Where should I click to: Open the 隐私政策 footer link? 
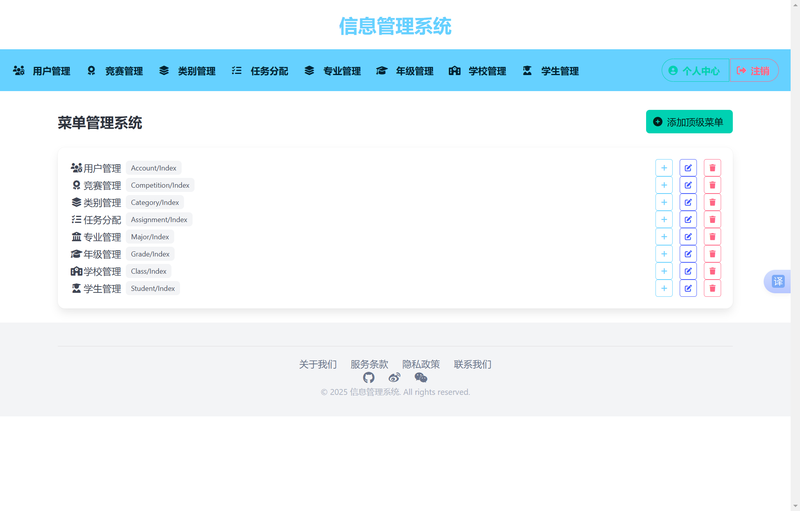click(421, 364)
